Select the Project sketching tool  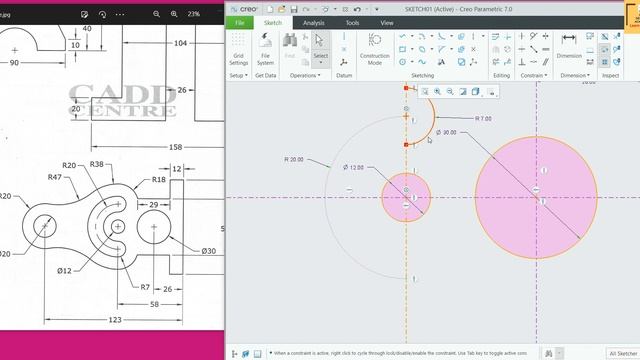point(461,62)
